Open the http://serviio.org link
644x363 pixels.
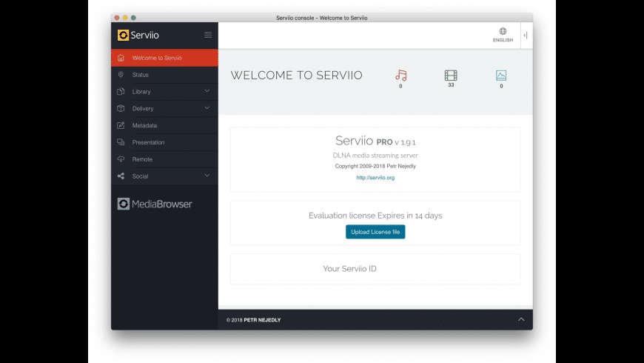[x=375, y=178]
